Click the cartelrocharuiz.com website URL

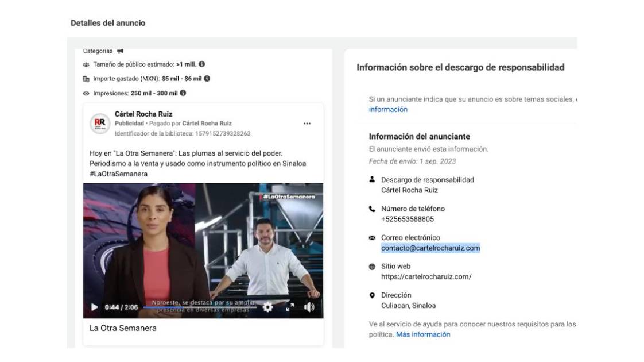pyautogui.click(x=426, y=277)
